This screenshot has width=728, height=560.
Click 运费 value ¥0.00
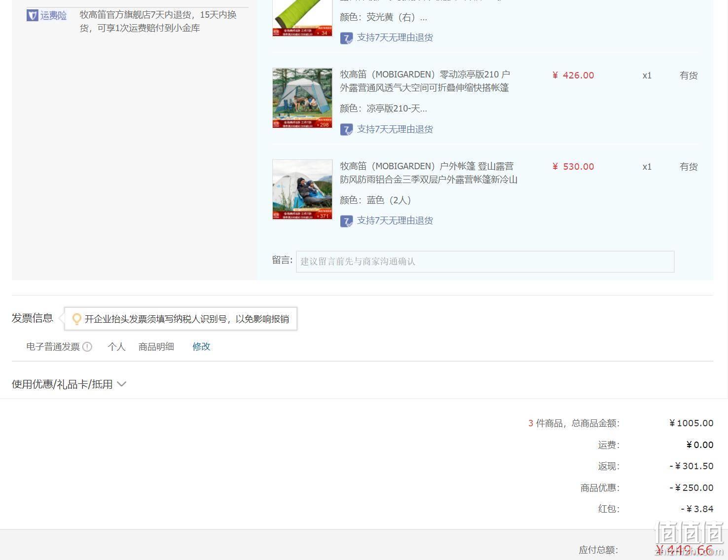tap(700, 445)
